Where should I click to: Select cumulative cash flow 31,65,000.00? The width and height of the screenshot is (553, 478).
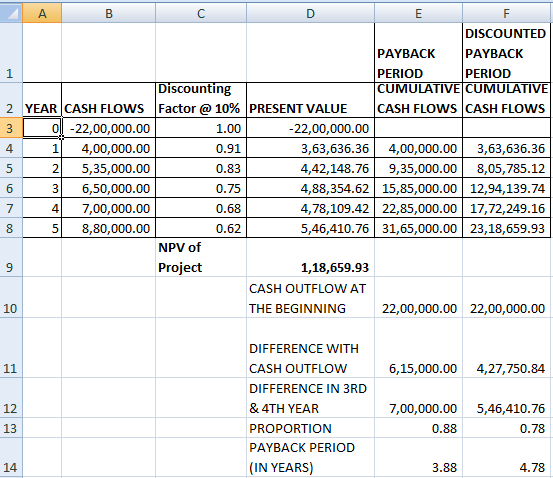(418, 228)
